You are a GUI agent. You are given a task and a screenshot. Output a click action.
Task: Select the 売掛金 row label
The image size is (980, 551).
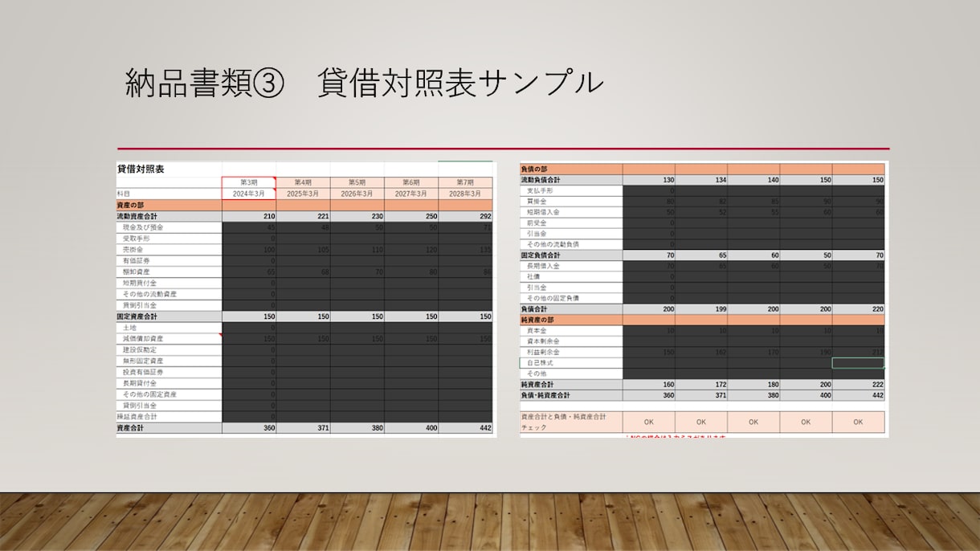pos(169,250)
